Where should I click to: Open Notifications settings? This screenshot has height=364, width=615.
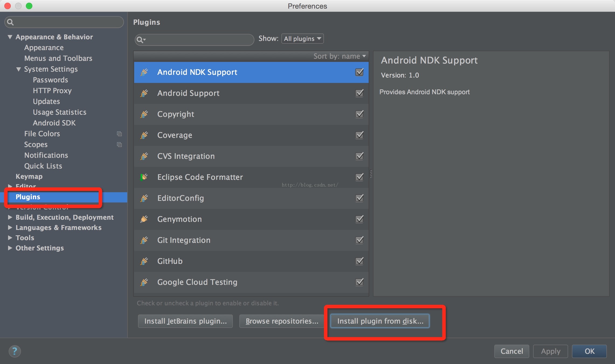(x=46, y=155)
